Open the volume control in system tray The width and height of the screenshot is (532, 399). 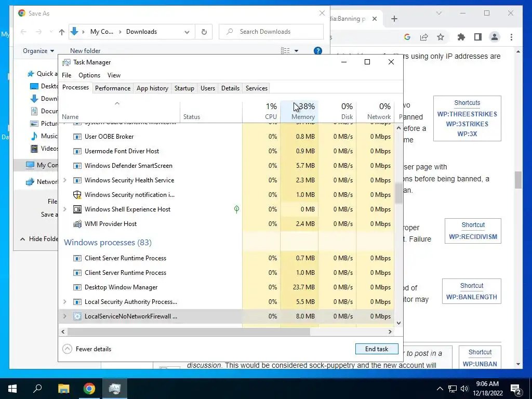coord(464,389)
